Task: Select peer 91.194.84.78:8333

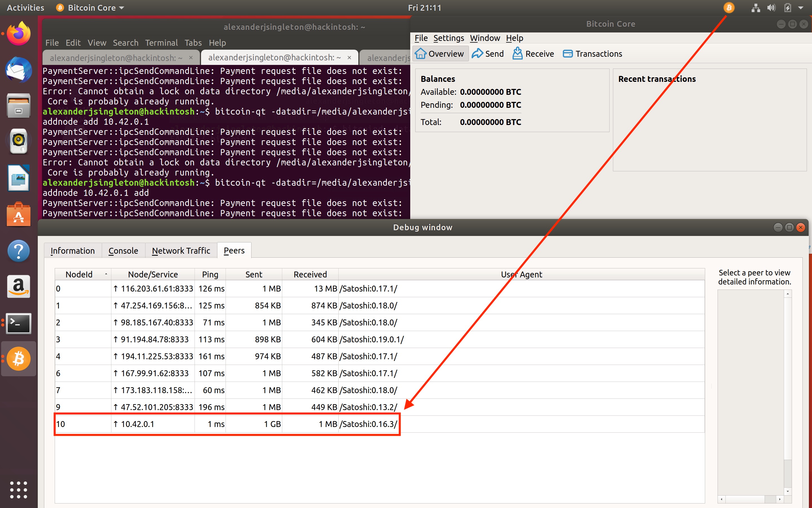Action: pos(380,339)
